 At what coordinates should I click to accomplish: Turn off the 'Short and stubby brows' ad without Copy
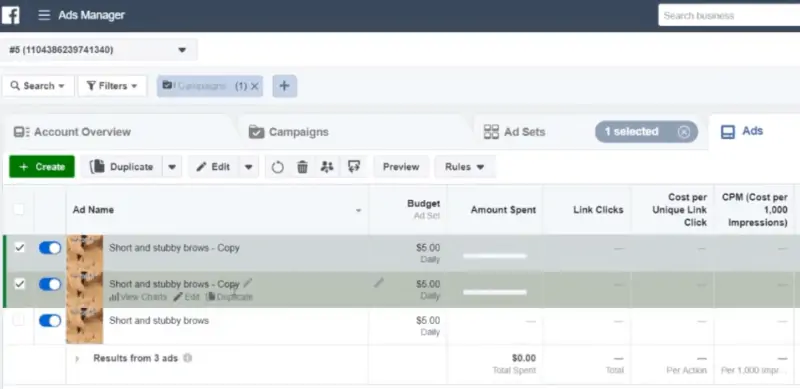(50, 321)
